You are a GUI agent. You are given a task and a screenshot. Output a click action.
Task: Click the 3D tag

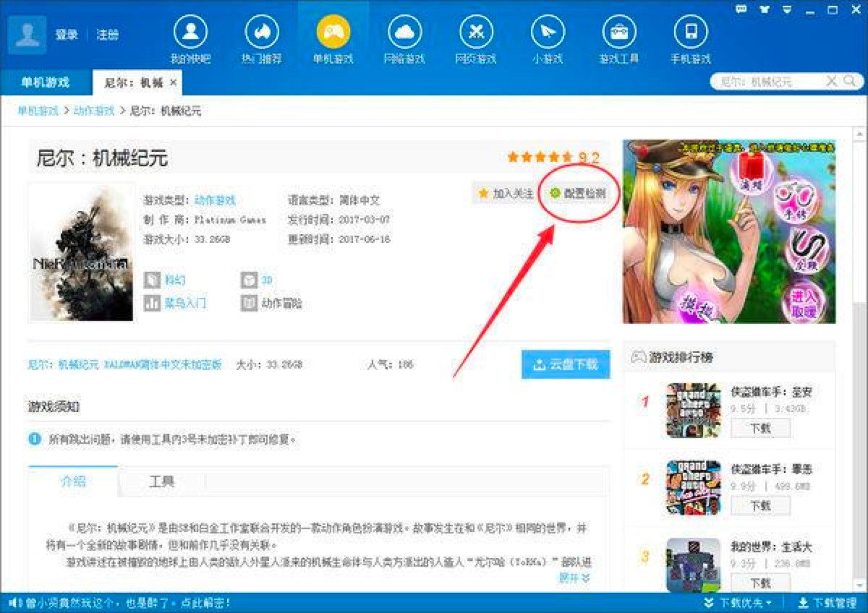(258, 280)
